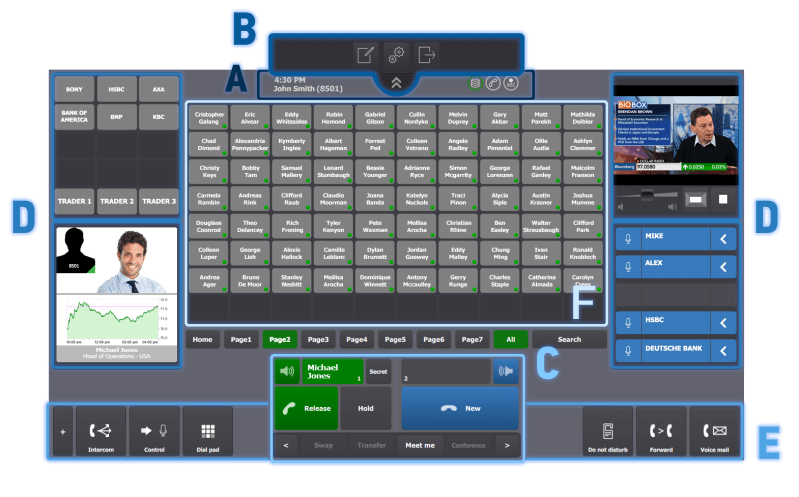Switch to Page5 tab
799x497 pixels.
point(395,339)
